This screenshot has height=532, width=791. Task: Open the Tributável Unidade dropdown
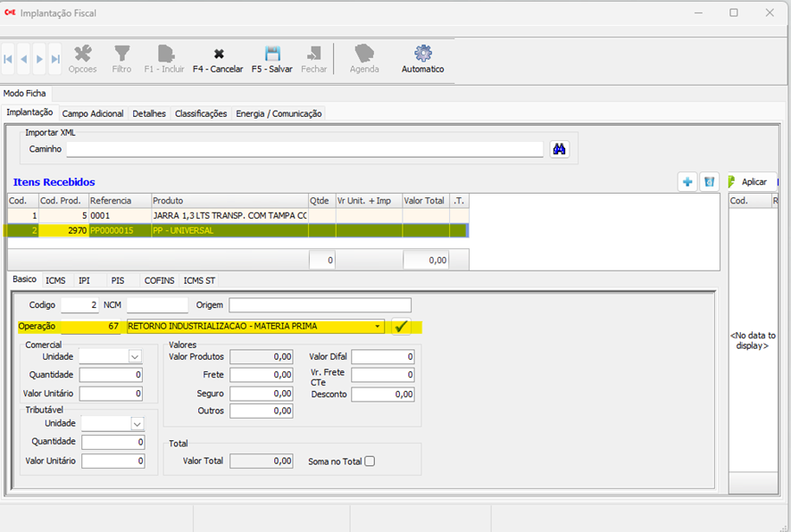pos(137,424)
